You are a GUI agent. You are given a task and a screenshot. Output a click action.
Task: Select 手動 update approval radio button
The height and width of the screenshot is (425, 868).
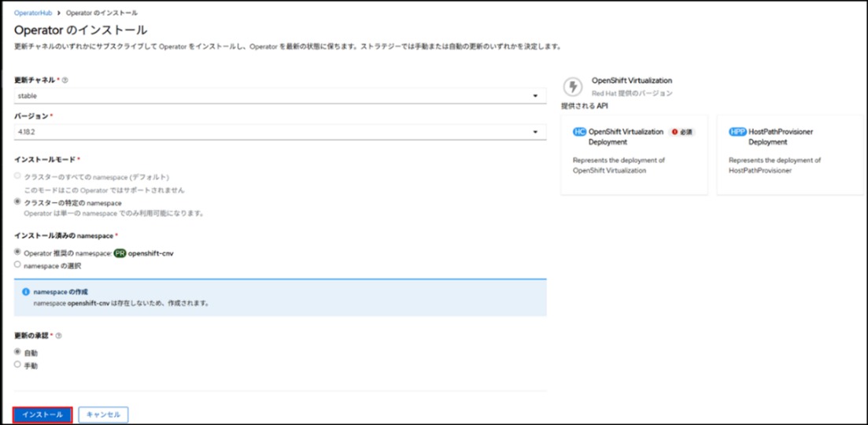tap(18, 364)
